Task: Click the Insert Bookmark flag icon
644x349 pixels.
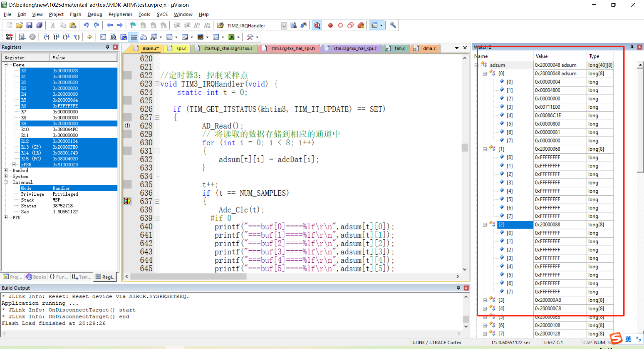Action: [x=133, y=25]
